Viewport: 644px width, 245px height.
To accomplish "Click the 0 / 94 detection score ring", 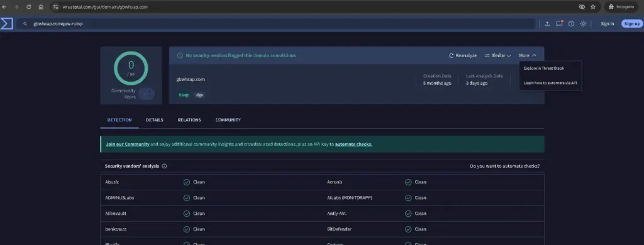I will coord(131,68).
